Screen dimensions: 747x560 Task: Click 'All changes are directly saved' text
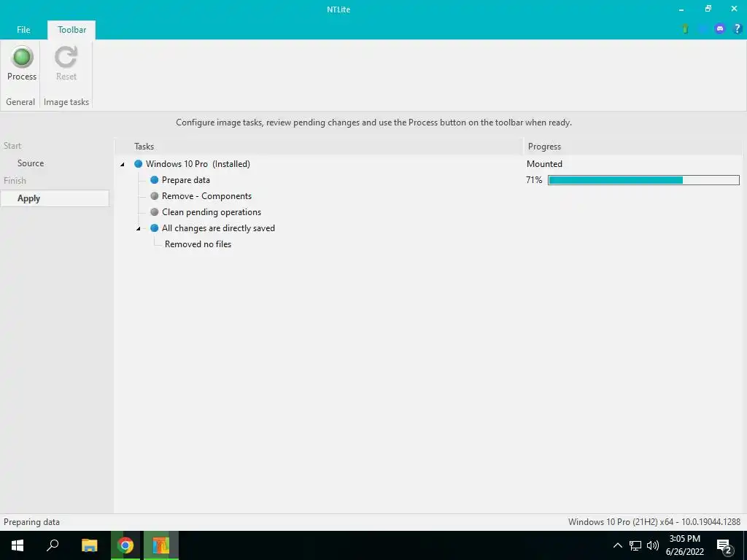tap(218, 228)
